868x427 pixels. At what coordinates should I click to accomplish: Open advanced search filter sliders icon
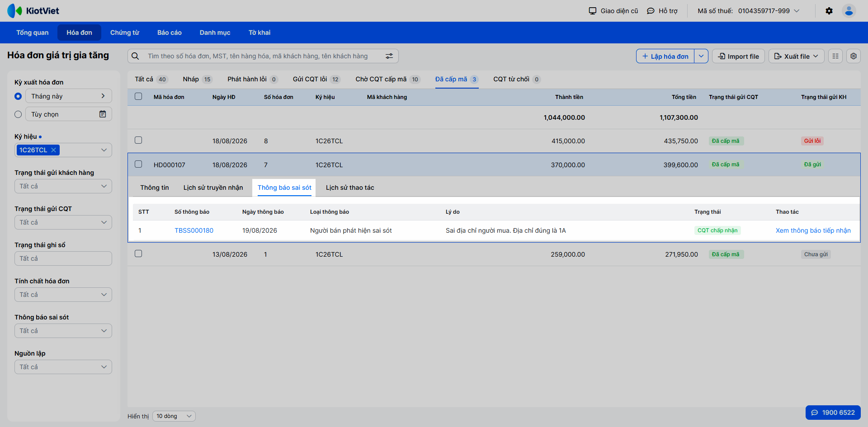pyautogui.click(x=389, y=56)
